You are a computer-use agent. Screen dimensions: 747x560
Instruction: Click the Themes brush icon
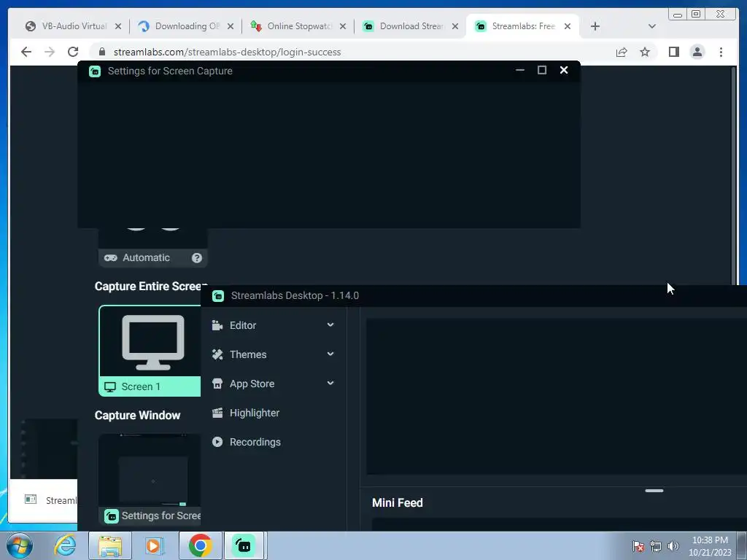(x=217, y=354)
